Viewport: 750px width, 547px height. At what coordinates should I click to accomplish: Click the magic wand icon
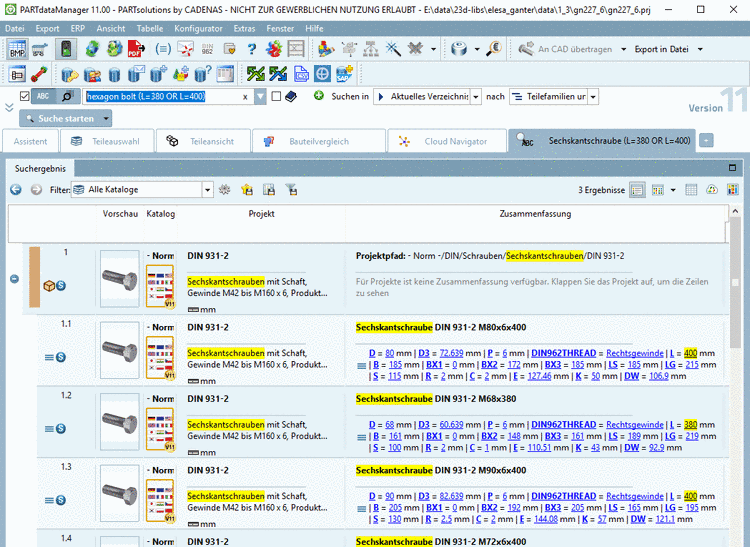[x=393, y=49]
